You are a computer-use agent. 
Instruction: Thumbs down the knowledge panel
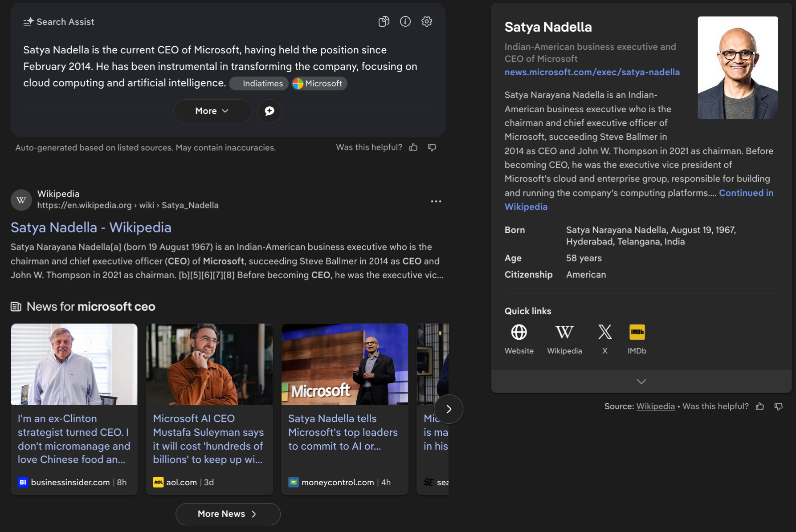[779, 406]
